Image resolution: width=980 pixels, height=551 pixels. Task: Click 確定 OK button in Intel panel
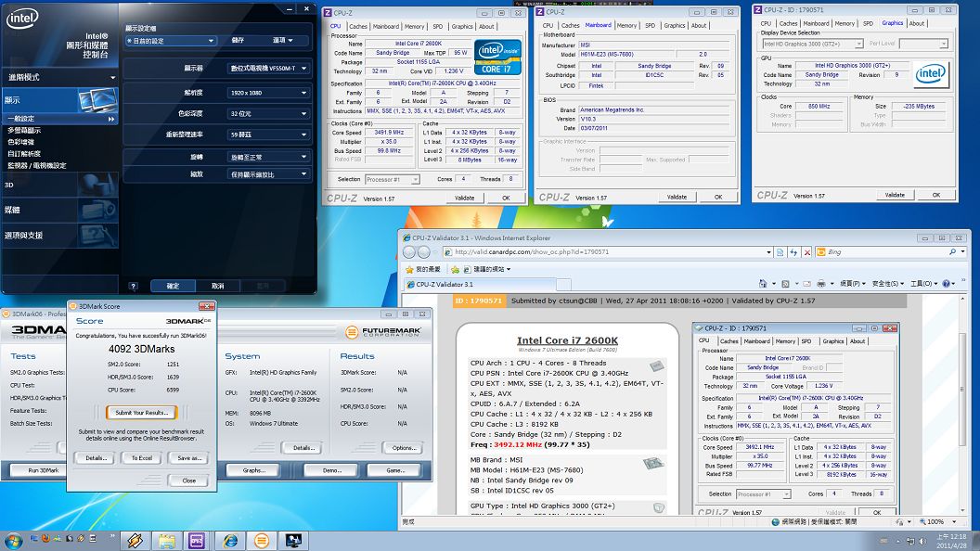(174, 286)
